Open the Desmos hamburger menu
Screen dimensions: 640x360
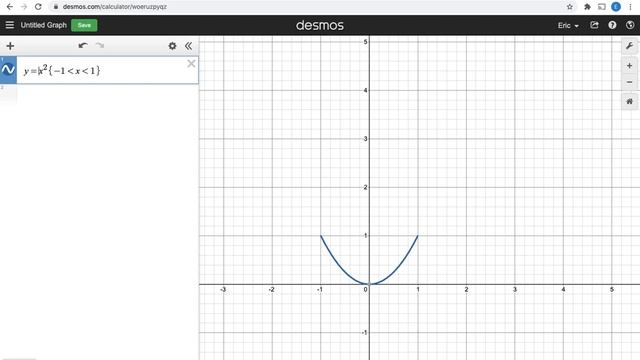coord(9,25)
